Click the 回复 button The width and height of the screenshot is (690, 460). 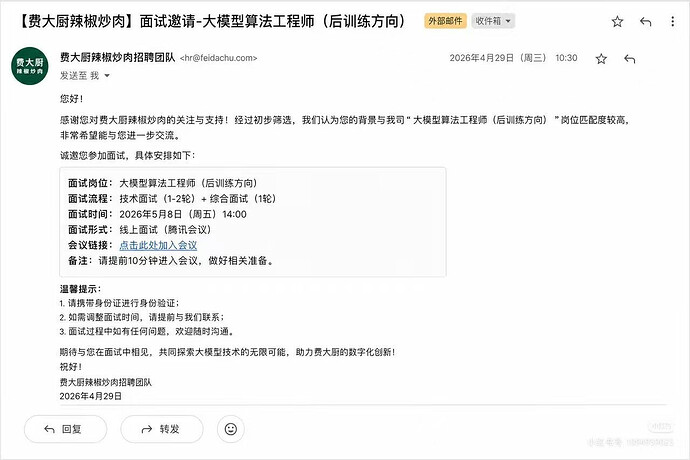(x=66, y=429)
